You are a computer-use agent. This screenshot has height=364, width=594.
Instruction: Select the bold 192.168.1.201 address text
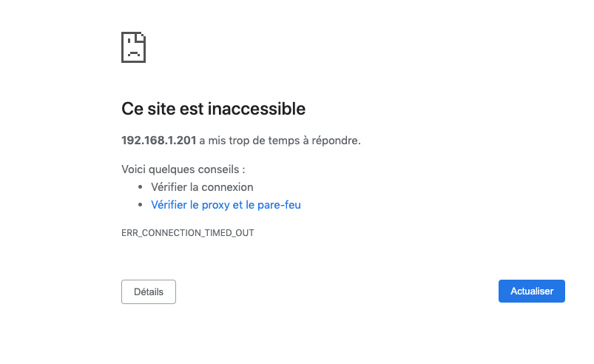(x=158, y=140)
